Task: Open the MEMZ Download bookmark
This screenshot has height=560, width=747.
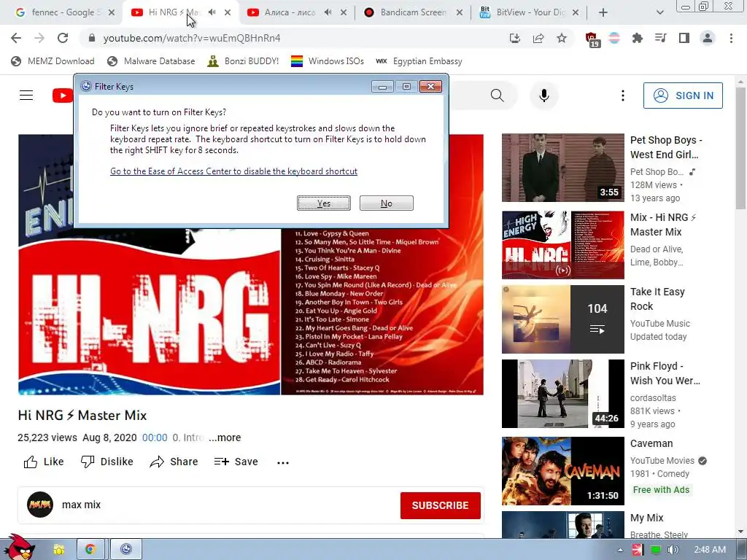Action: (x=53, y=61)
